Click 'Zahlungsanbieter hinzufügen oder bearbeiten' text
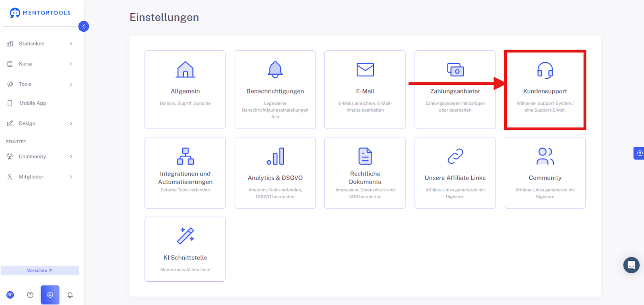The width and height of the screenshot is (644, 305). pyautogui.click(x=455, y=106)
